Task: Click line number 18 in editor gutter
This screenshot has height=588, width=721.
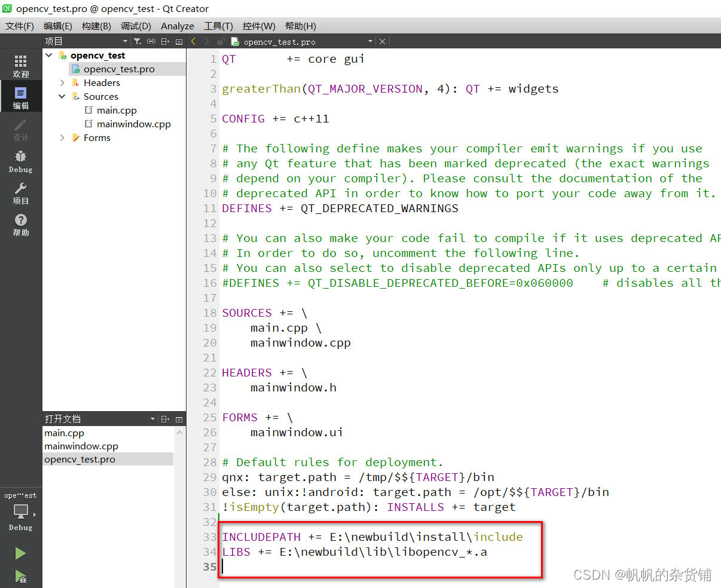Action: pyautogui.click(x=210, y=313)
